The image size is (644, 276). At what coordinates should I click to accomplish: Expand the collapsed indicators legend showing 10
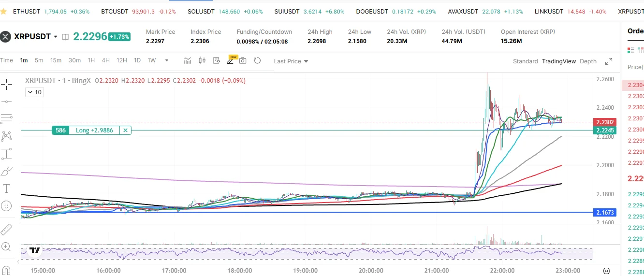pos(34,92)
